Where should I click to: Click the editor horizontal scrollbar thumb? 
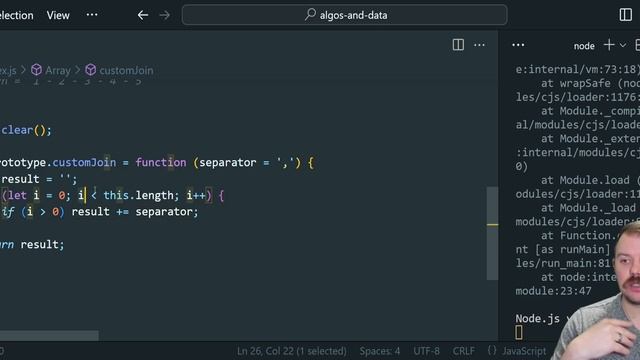click(49, 336)
